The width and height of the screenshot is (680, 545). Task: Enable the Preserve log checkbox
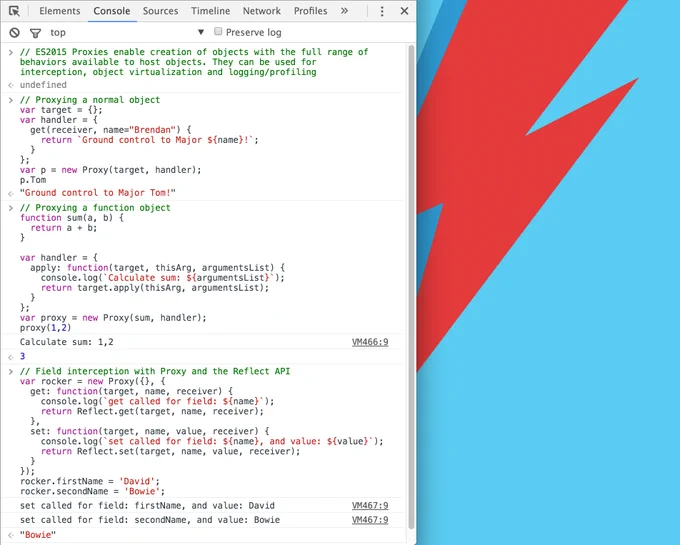tap(218, 31)
